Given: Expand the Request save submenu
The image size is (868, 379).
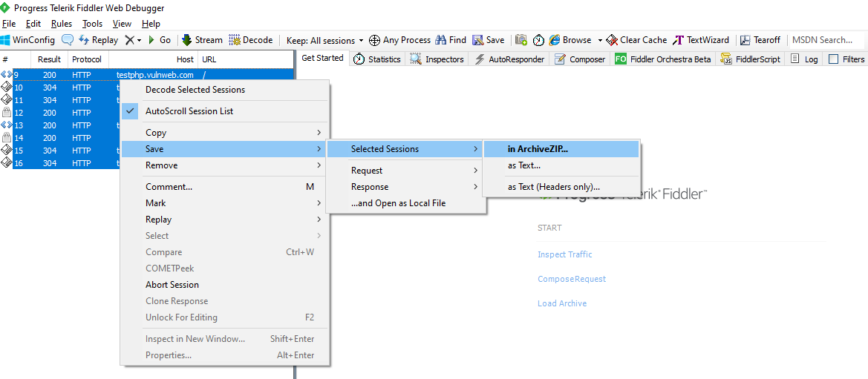Looking at the screenshot, I should pyautogui.click(x=405, y=171).
